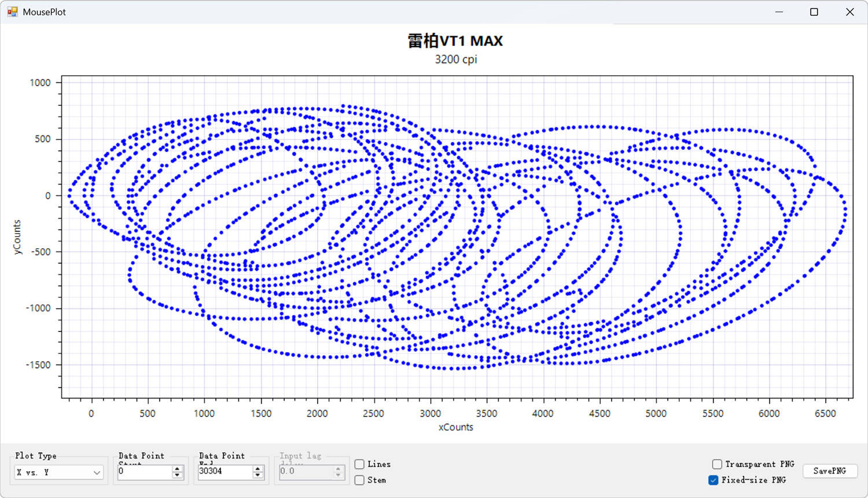The height and width of the screenshot is (498, 868).
Task: Decrease Data Point End with down arrow
Action: (258, 475)
